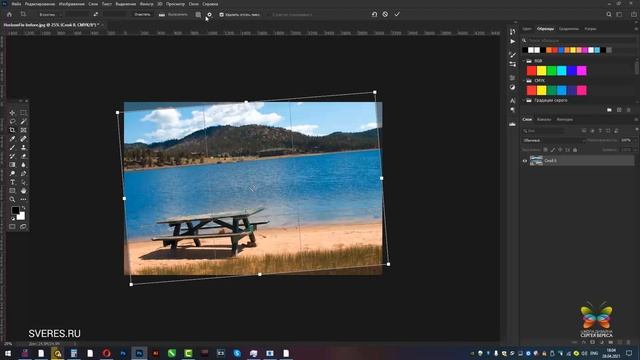Select the Crop tool in the toolbox

12,130
